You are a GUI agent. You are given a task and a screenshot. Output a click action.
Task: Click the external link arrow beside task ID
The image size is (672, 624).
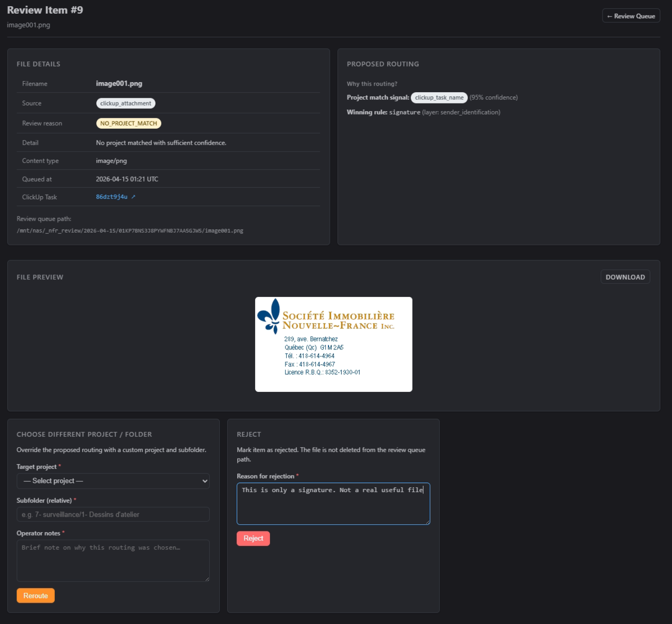point(133,197)
